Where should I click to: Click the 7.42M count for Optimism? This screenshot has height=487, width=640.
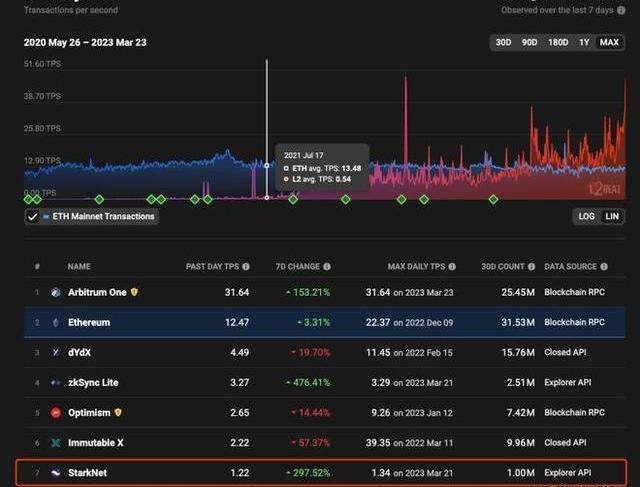click(x=520, y=413)
